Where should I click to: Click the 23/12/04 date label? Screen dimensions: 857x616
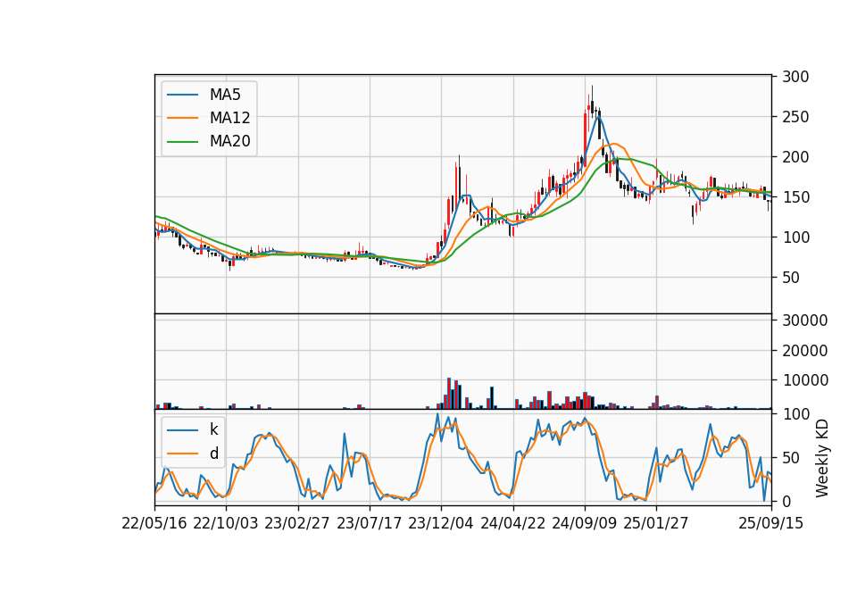pyautogui.click(x=441, y=523)
